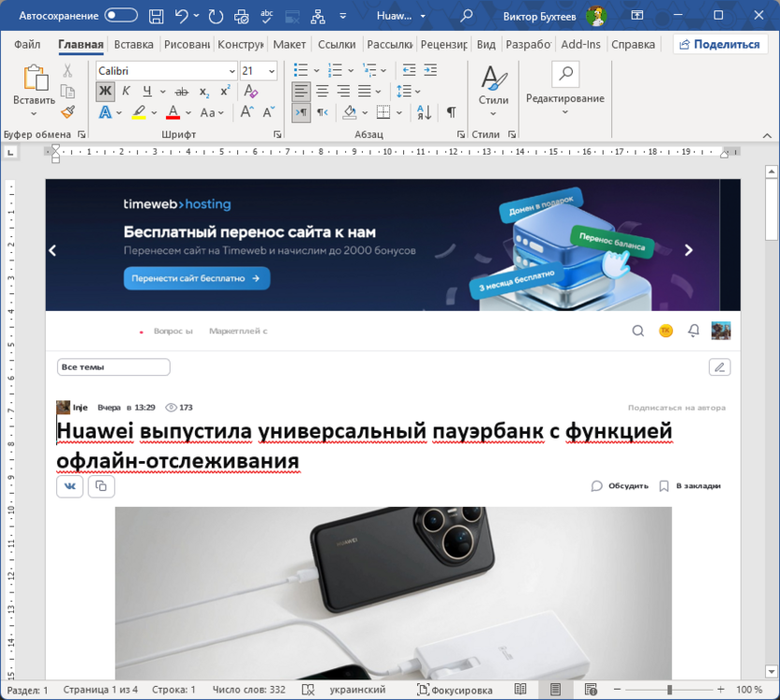
Task: Activate the Format Painter brush
Action: 67,112
